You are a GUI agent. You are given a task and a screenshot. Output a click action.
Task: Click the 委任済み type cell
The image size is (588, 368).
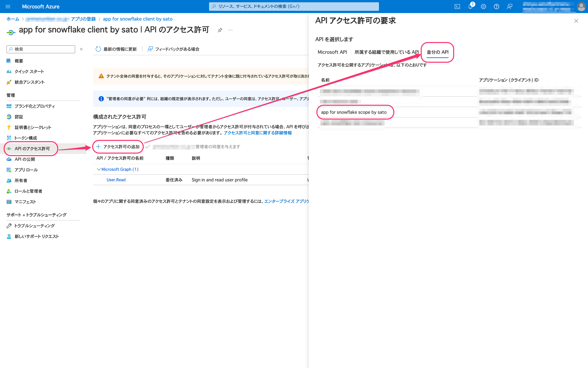tap(174, 180)
